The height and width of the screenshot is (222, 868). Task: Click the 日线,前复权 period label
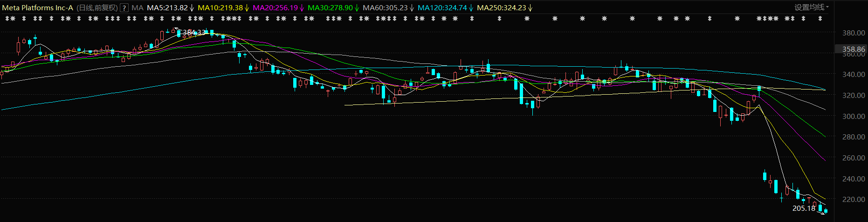(x=97, y=7)
